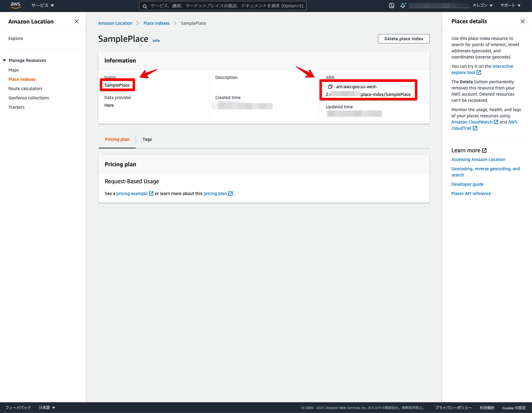
Task: Open the サポート dropdown
Action: (x=510, y=5)
